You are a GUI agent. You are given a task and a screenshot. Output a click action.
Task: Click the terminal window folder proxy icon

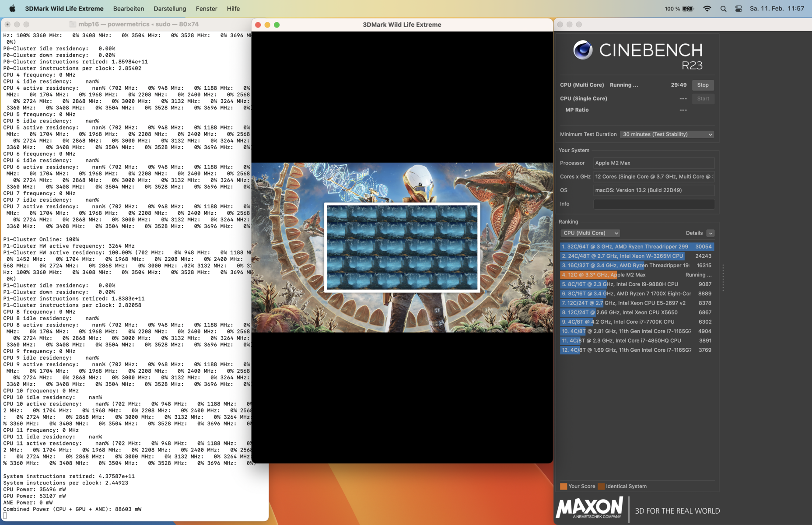click(73, 24)
